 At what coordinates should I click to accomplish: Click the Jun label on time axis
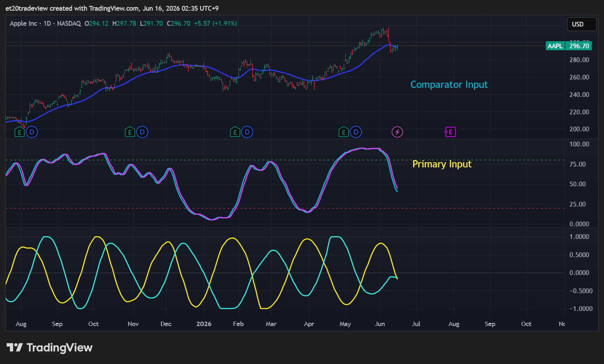tap(380, 324)
